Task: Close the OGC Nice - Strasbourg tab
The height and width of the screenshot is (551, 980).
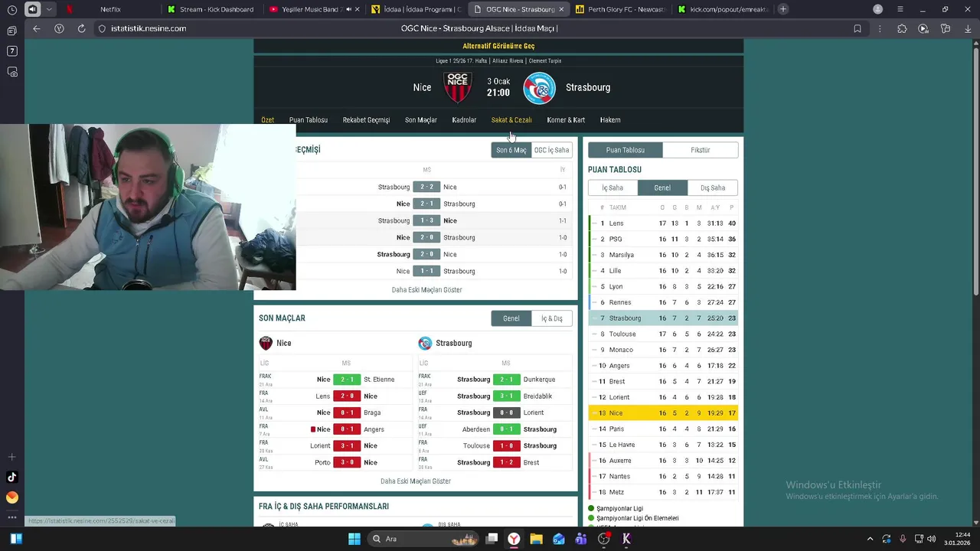Action: (561, 9)
